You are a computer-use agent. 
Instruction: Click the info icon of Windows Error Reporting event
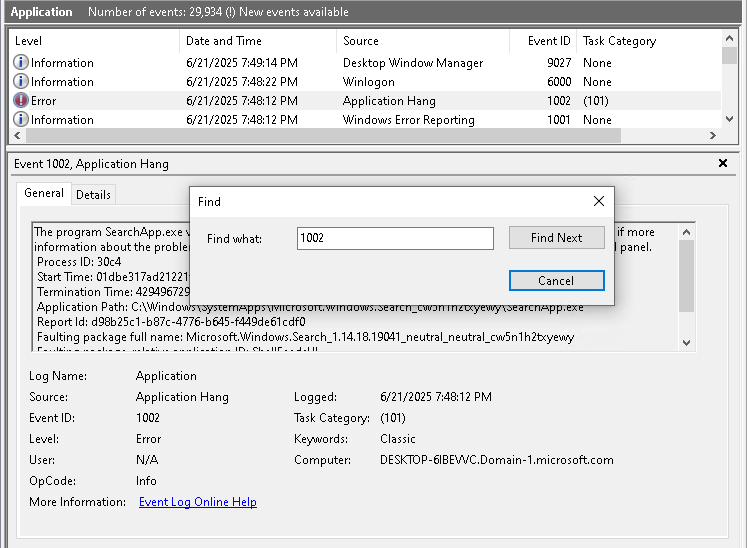coord(20,120)
